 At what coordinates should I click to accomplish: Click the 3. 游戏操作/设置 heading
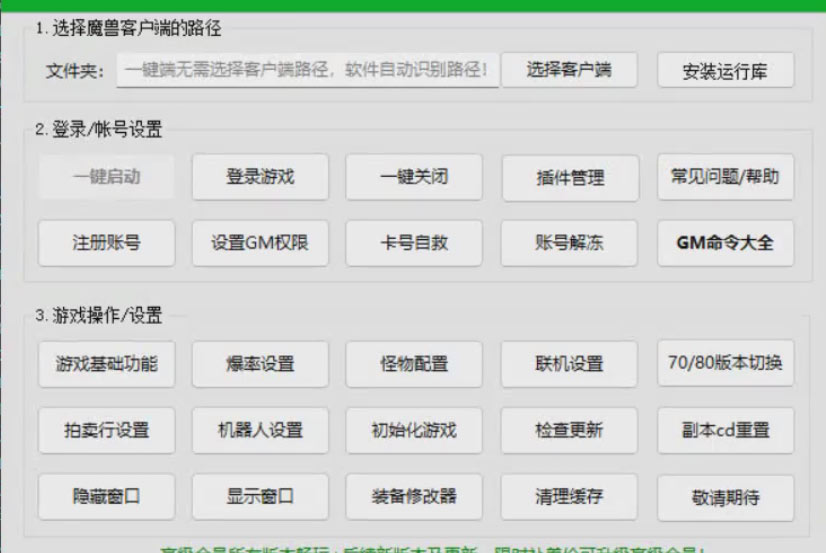pos(99,315)
